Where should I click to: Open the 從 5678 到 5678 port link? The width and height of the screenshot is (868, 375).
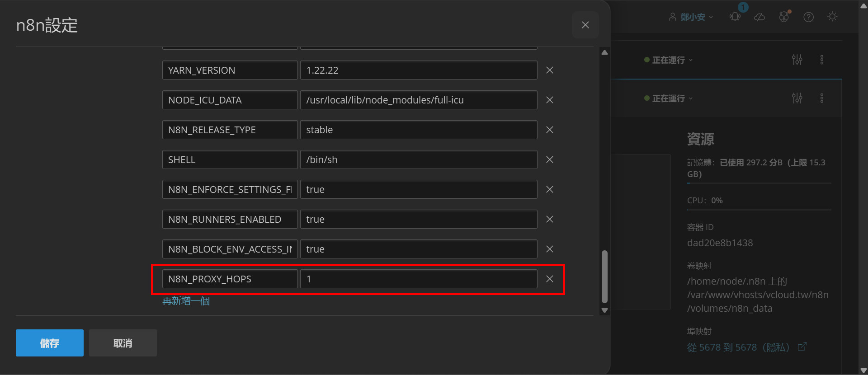pyautogui.click(x=738, y=347)
